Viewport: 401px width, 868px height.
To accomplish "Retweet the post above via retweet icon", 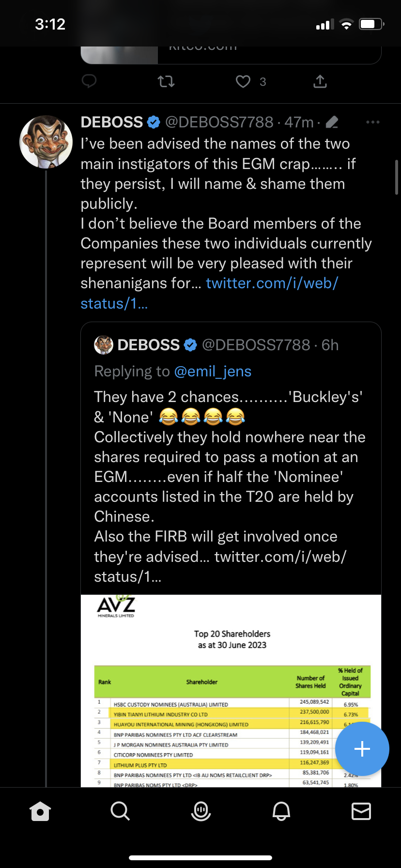I will coord(166,81).
